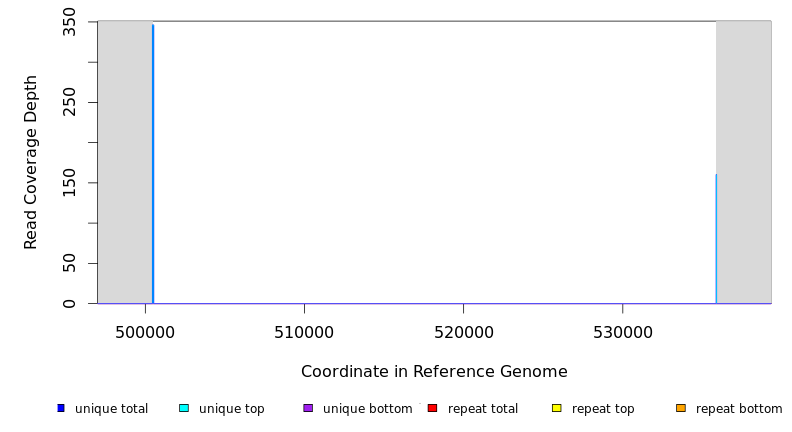Image resolution: width=792 pixels, height=432 pixels.
Task: Select the 'repeat bottom' legend label text
Action: [x=739, y=409]
